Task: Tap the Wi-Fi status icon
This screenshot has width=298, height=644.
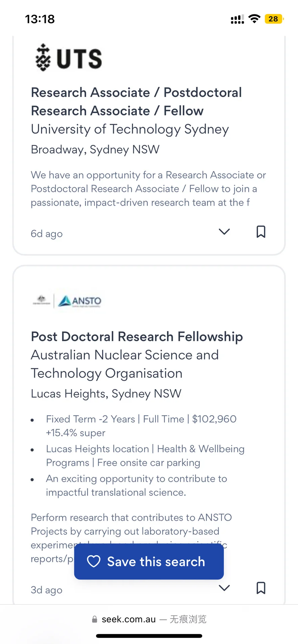Action: 255,19
